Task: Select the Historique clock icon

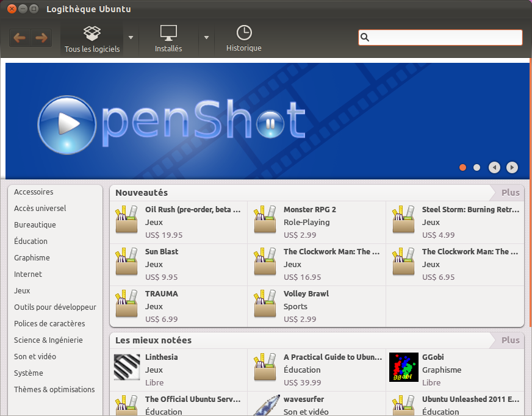Action: click(243, 32)
